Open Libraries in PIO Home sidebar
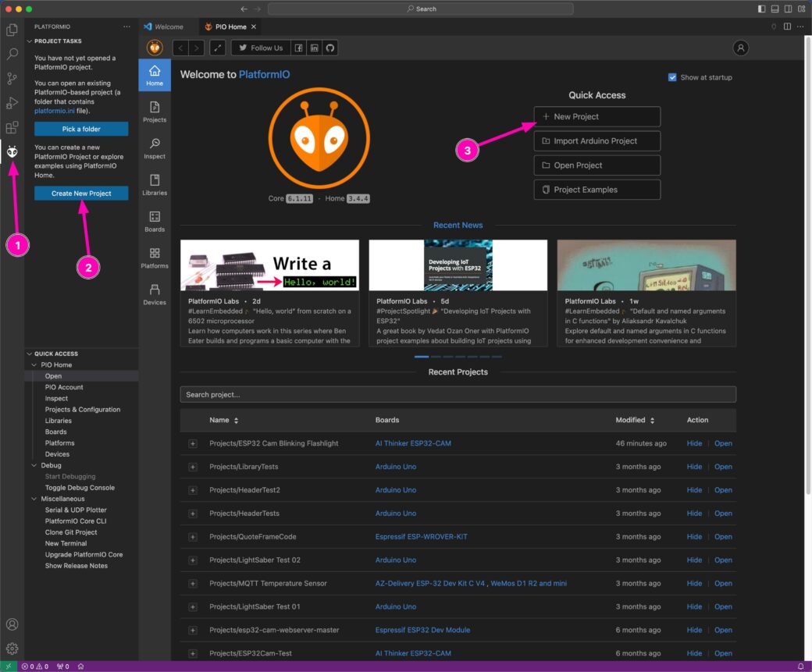This screenshot has width=812, height=672. (x=155, y=184)
